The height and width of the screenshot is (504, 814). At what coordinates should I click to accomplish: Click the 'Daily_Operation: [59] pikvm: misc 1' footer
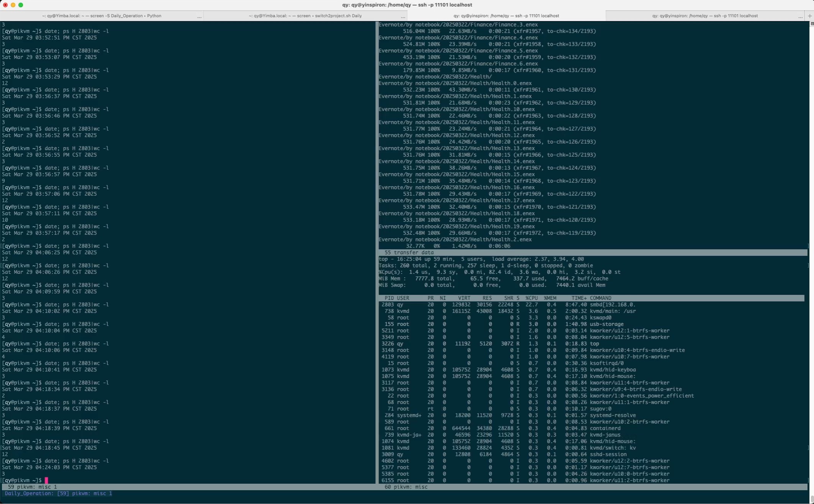click(x=58, y=493)
